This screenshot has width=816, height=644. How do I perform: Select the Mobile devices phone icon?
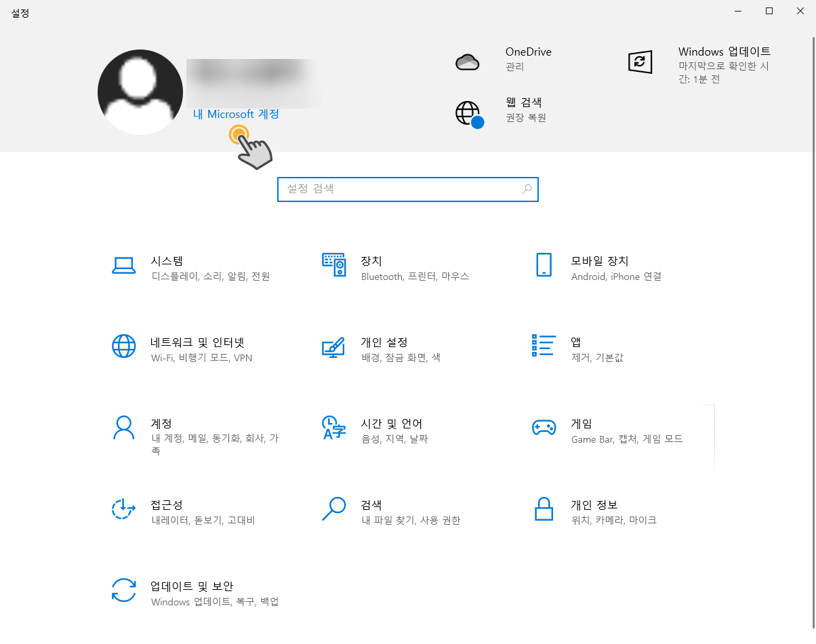[544, 265]
